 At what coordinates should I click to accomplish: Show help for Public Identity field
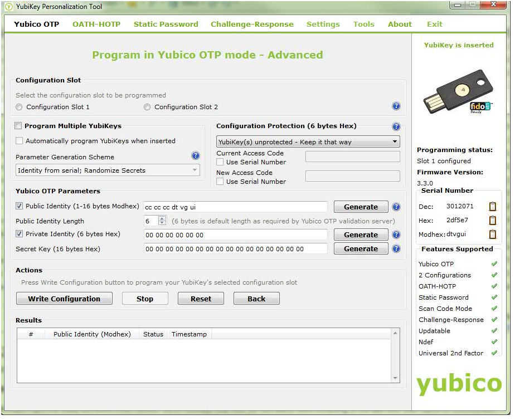point(396,207)
